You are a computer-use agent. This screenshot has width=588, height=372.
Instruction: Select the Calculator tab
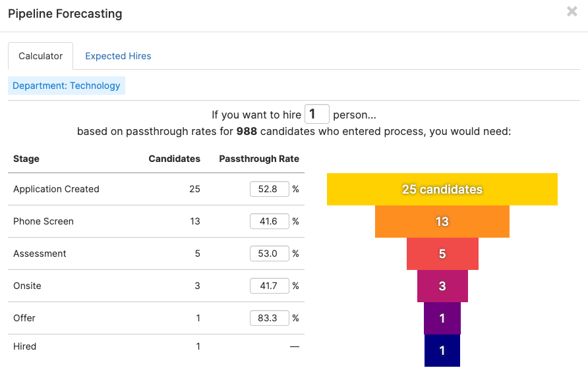point(41,56)
